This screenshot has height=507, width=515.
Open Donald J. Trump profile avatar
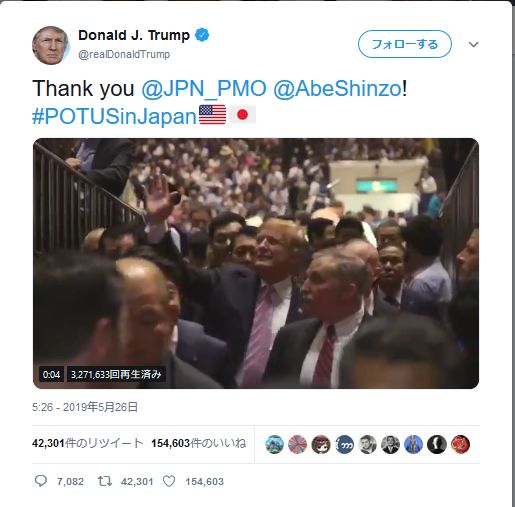click(51, 45)
